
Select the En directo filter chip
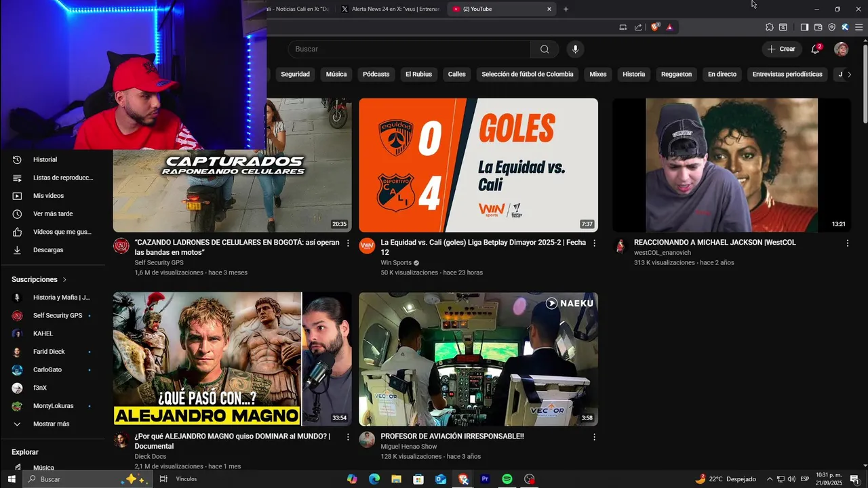(x=722, y=74)
